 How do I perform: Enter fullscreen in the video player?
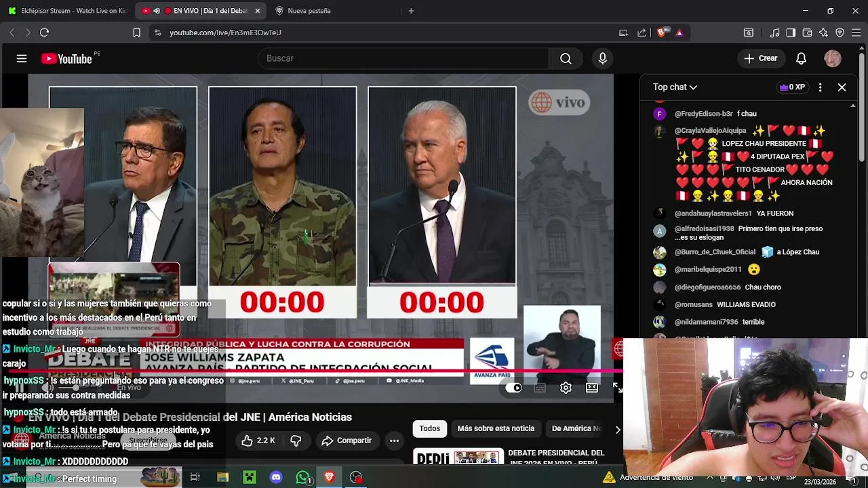617,388
